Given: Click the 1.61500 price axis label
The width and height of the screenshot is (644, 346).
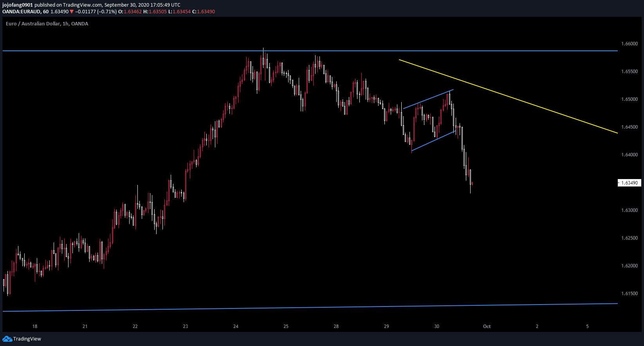Looking at the screenshot, I should 630,294.
